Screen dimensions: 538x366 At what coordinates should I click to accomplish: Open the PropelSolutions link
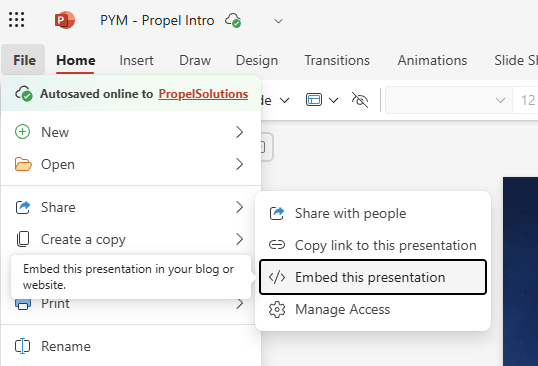tap(203, 94)
